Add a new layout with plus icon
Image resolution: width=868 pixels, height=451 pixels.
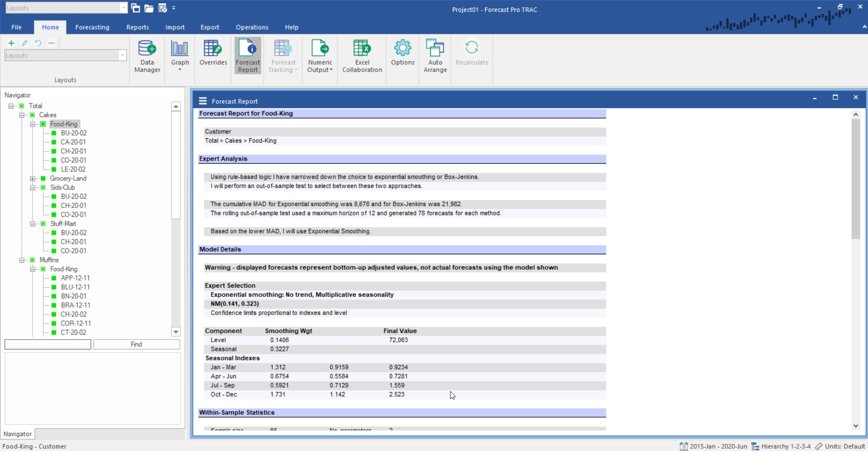[11, 43]
